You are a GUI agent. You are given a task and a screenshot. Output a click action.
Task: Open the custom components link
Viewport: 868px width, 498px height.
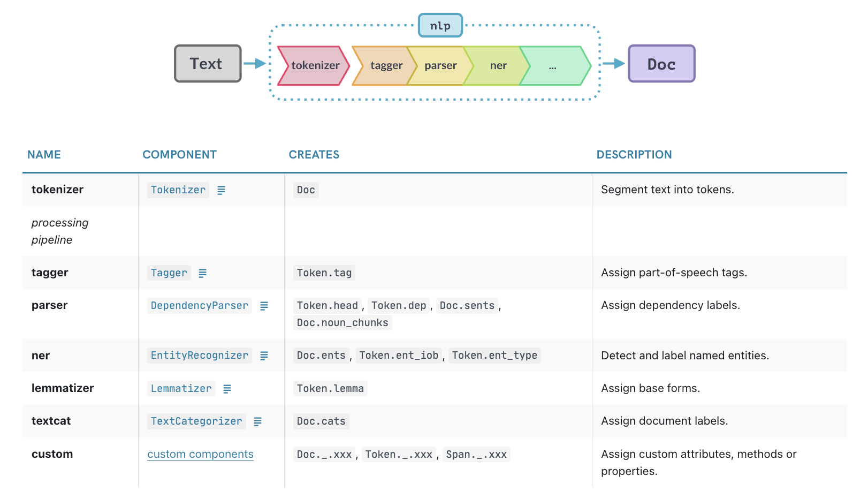pos(200,454)
